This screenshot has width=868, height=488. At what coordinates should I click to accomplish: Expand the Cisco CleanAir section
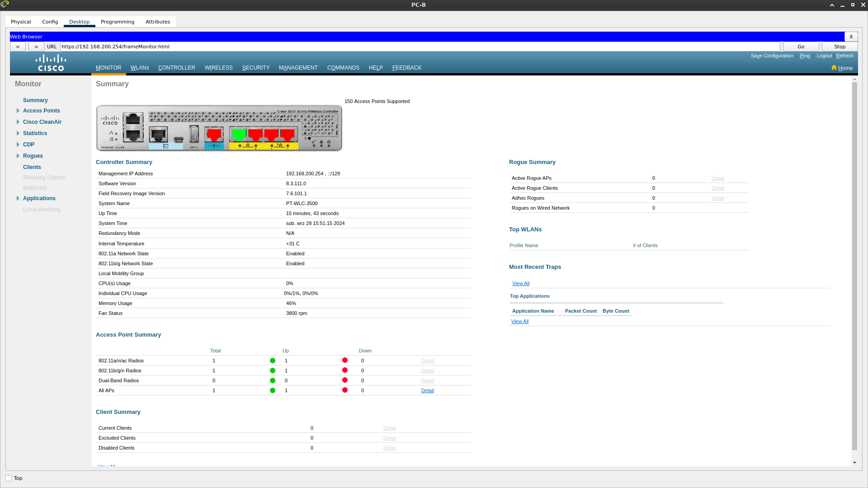[18, 122]
